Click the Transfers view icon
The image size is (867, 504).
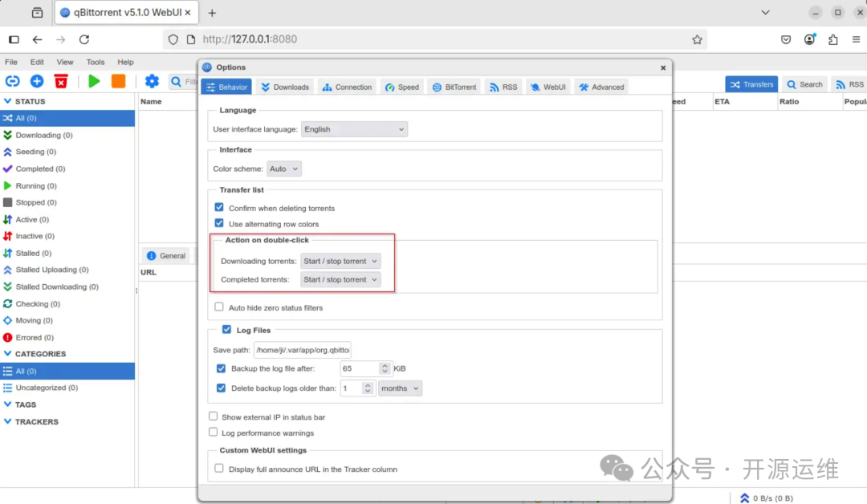[751, 83]
